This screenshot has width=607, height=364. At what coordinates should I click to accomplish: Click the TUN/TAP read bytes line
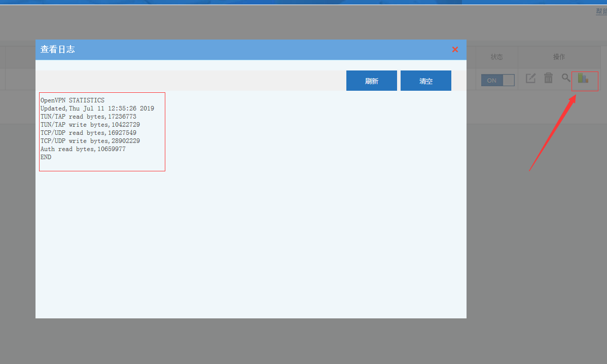pos(88,117)
